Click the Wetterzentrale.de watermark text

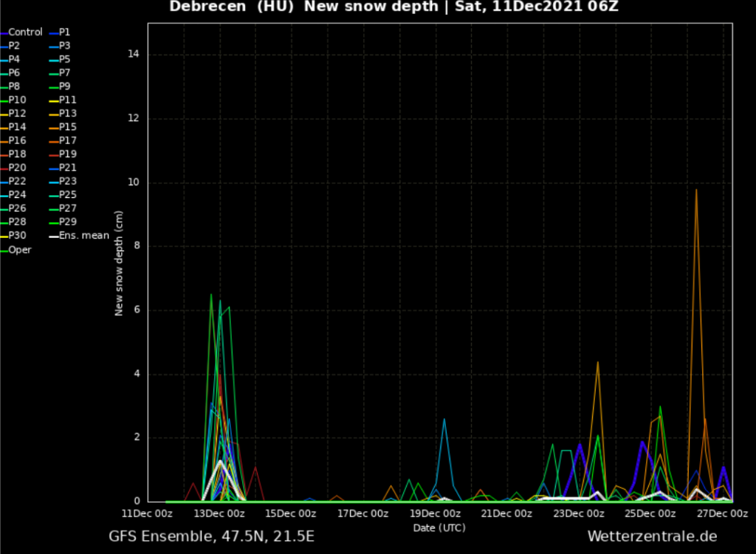[x=652, y=536]
